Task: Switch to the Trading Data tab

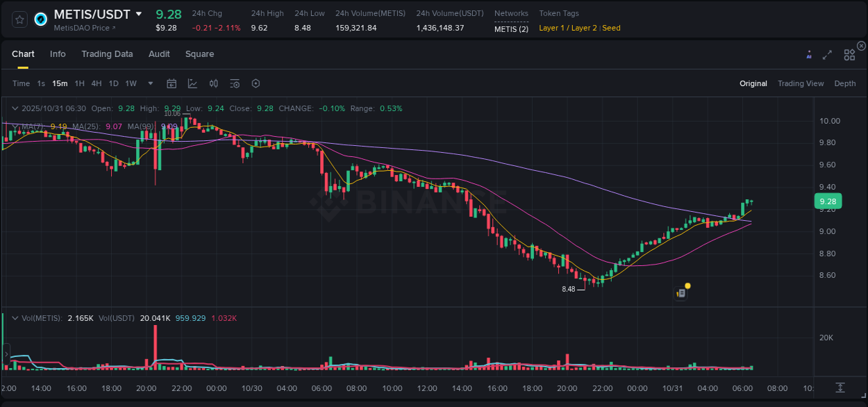Action: pyautogui.click(x=107, y=53)
